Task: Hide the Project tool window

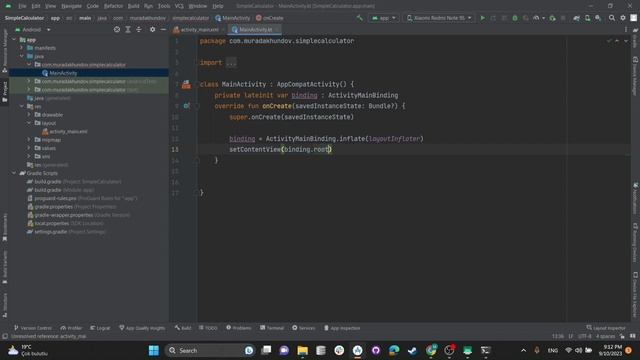Action: [x=163, y=29]
